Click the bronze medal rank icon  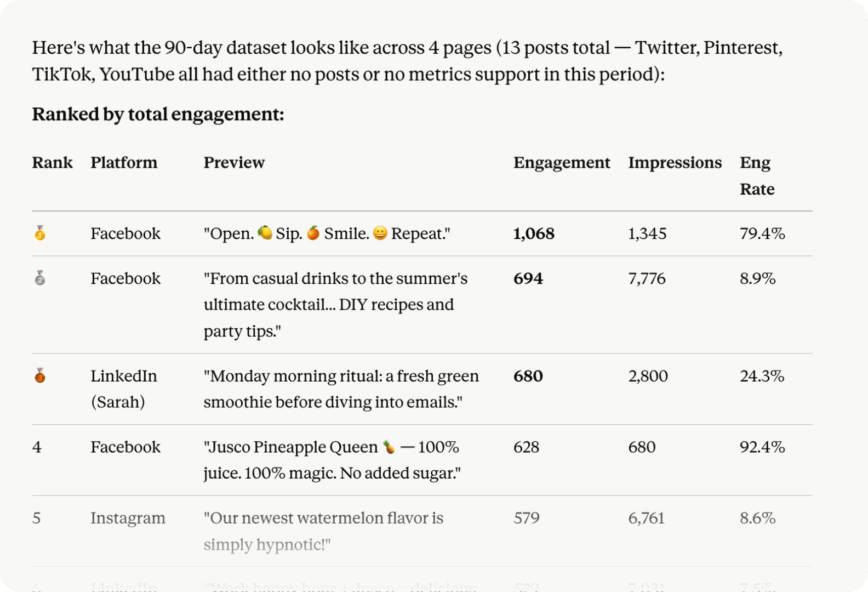click(40, 375)
